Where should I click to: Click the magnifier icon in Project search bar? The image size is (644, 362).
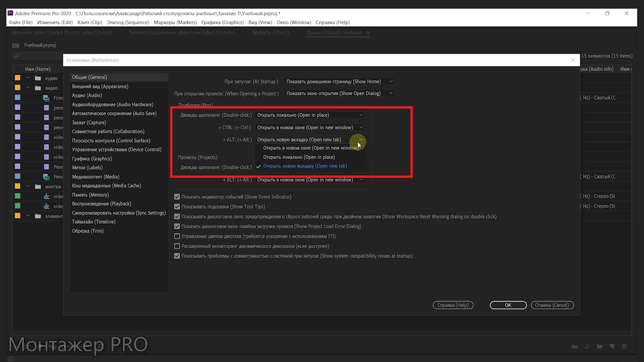click(17, 56)
